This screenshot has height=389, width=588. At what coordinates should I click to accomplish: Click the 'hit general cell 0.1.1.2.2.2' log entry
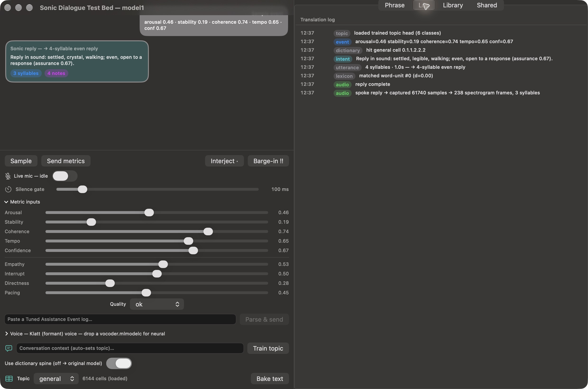coord(395,50)
